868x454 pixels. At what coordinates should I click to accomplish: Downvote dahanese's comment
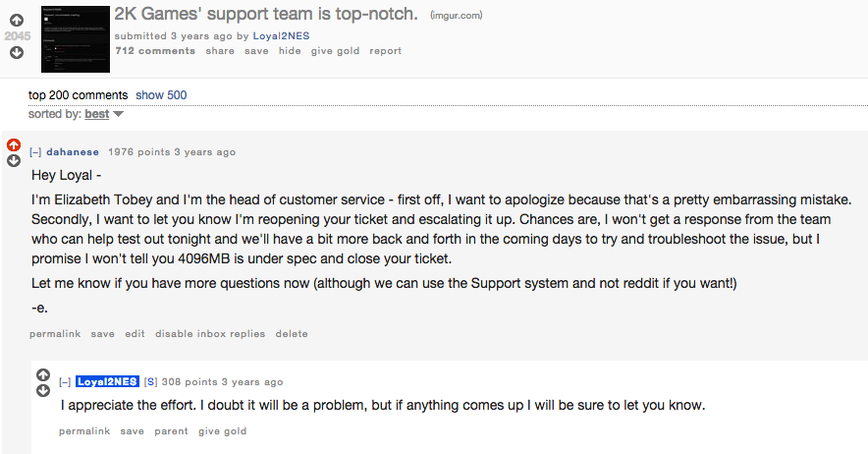(x=14, y=161)
